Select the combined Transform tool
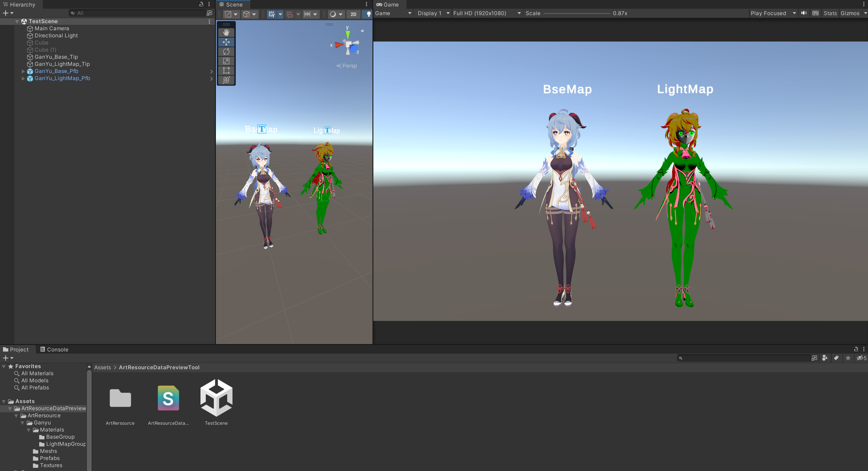Image resolution: width=868 pixels, height=471 pixels. click(x=226, y=80)
